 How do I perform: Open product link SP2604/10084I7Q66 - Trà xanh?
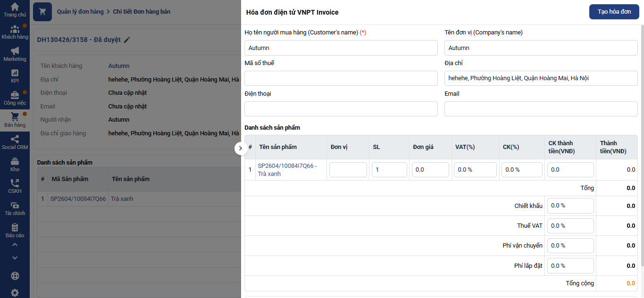[x=287, y=170]
